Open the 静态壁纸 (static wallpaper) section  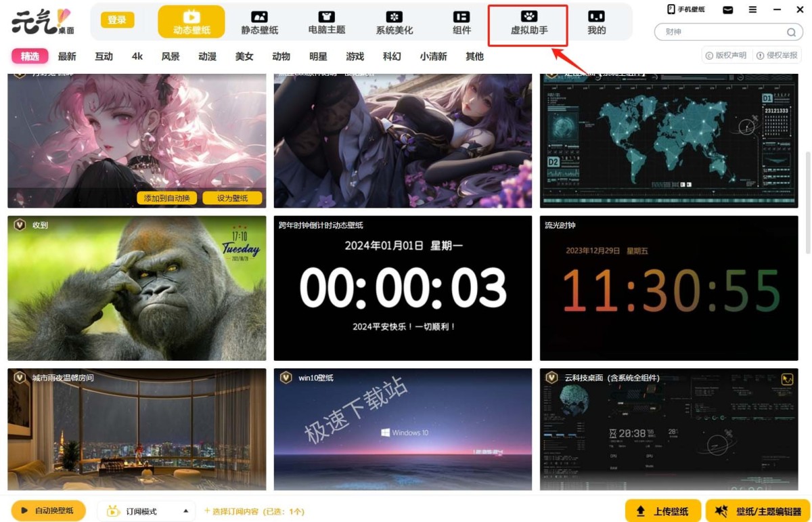point(260,22)
